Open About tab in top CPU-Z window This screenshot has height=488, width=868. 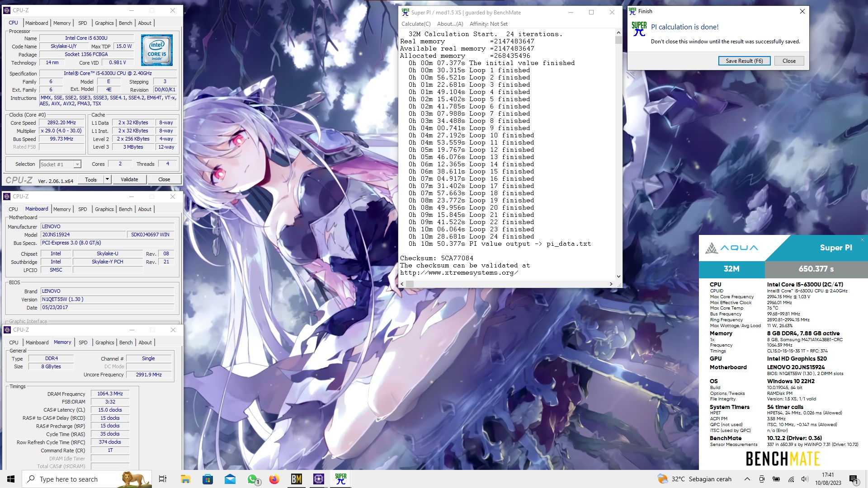(145, 23)
